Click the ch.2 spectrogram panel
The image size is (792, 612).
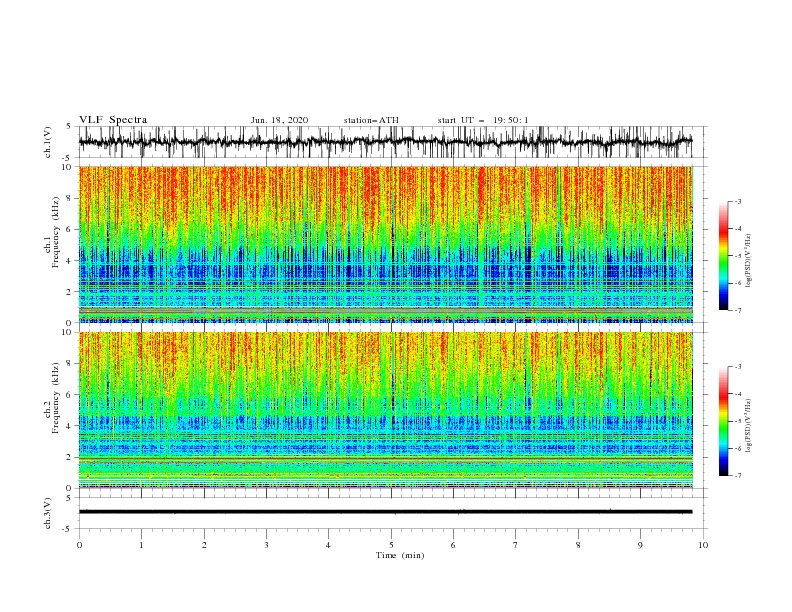click(385, 410)
